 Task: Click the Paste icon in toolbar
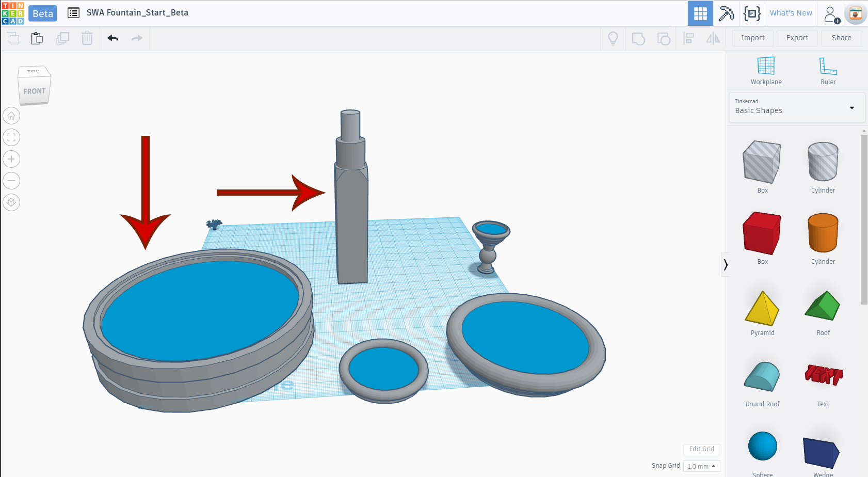(x=37, y=38)
